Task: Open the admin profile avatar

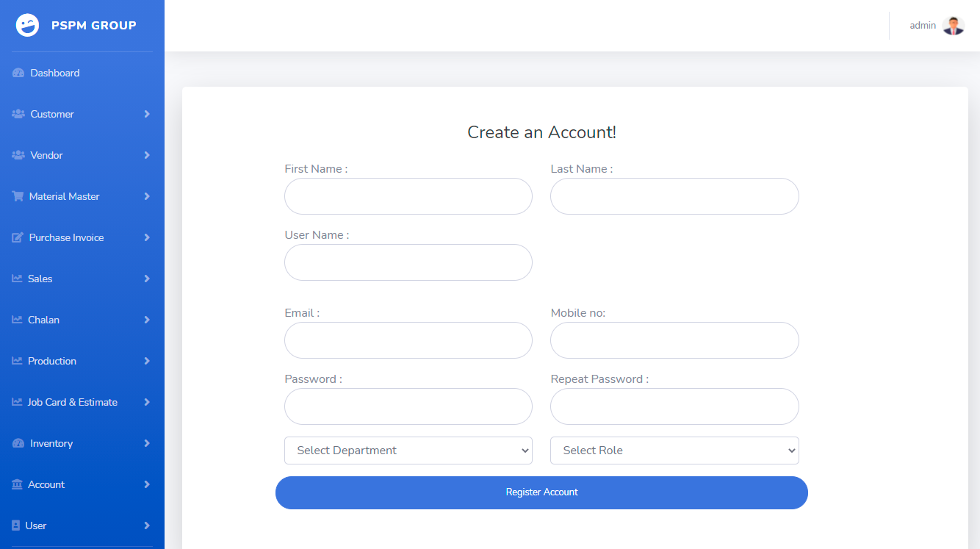Action: pyautogui.click(x=953, y=26)
